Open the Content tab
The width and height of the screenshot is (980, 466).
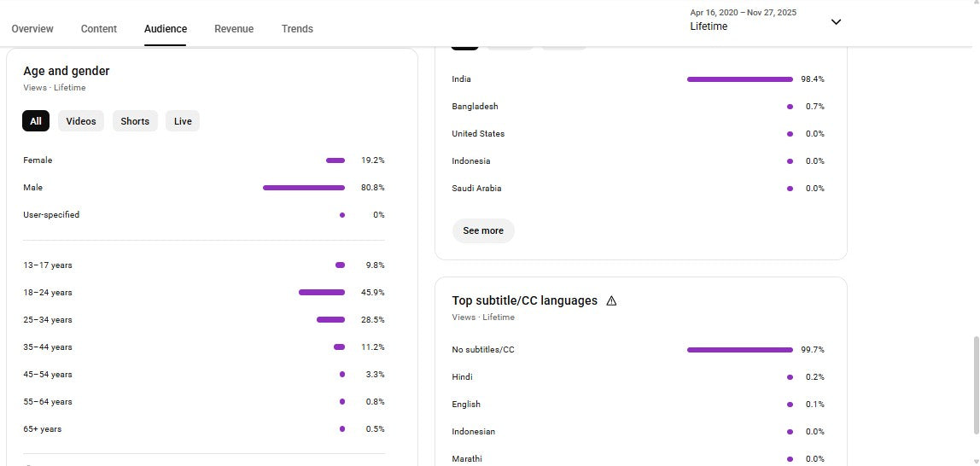point(99,29)
